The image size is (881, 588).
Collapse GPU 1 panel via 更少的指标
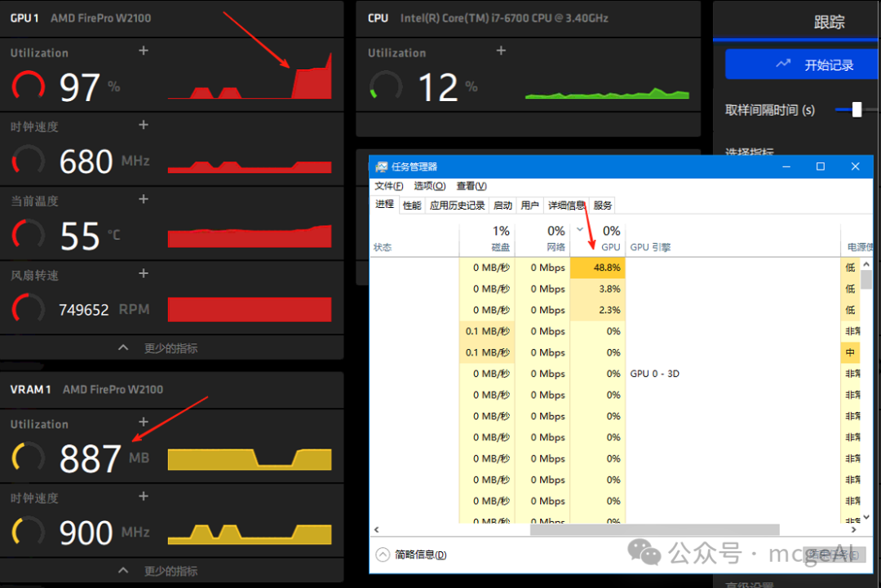click(159, 348)
